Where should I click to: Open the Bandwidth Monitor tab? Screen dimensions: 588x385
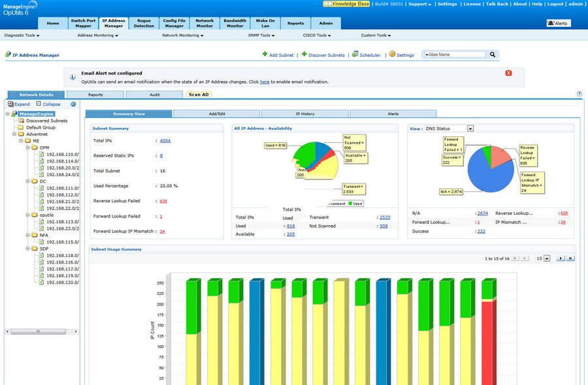pyautogui.click(x=235, y=23)
